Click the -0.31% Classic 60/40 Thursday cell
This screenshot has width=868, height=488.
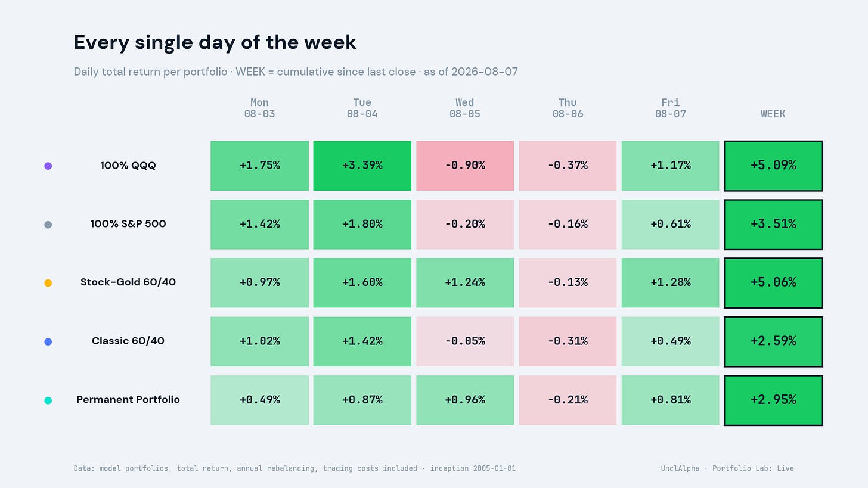click(x=568, y=341)
